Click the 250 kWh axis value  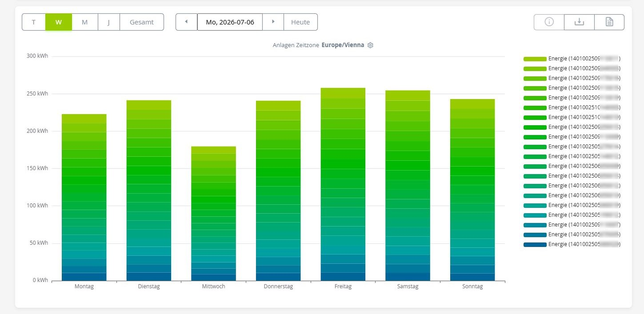click(x=37, y=94)
